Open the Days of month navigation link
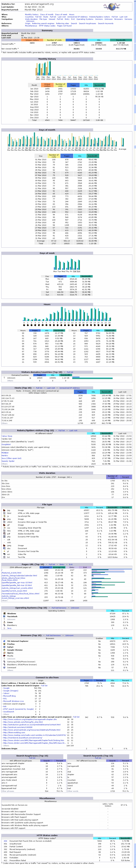136x868 pixels. 47,15
